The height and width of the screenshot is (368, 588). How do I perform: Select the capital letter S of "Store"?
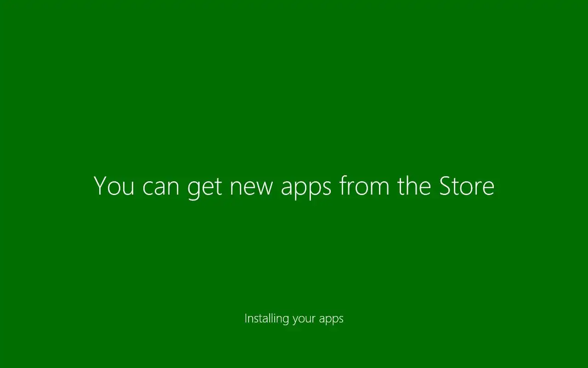tap(446, 186)
